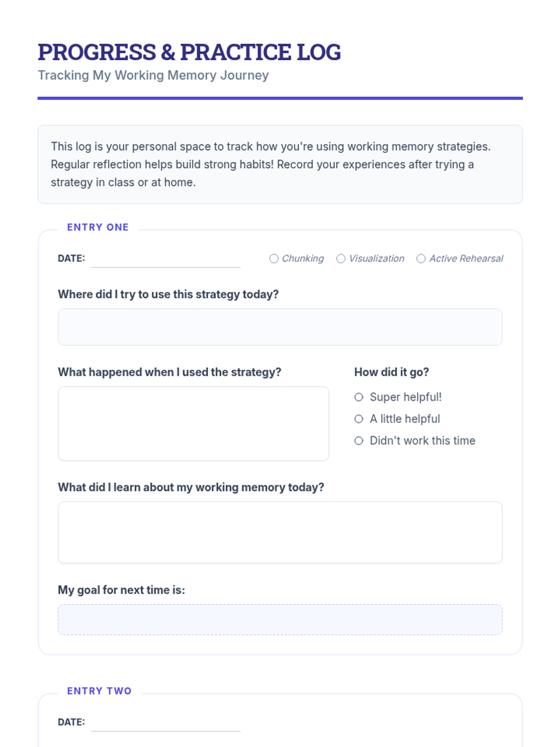This screenshot has width=560, height=747.
Task: Click the Where did I try question label
Action: click(168, 295)
